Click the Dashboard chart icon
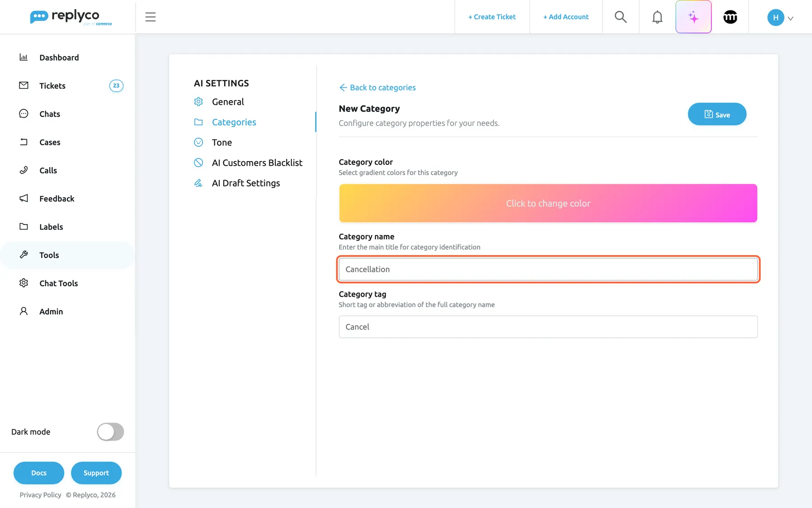812x508 pixels. (23, 57)
